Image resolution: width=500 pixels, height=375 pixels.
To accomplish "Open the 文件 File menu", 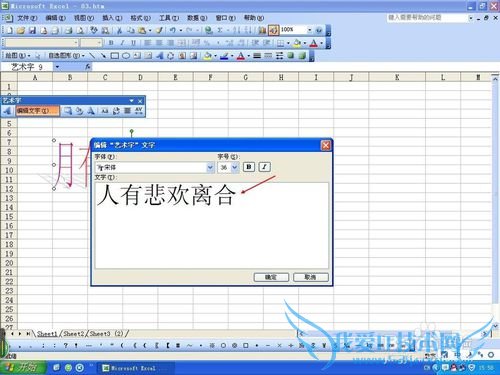I will pyautogui.click(x=27, y=18).
